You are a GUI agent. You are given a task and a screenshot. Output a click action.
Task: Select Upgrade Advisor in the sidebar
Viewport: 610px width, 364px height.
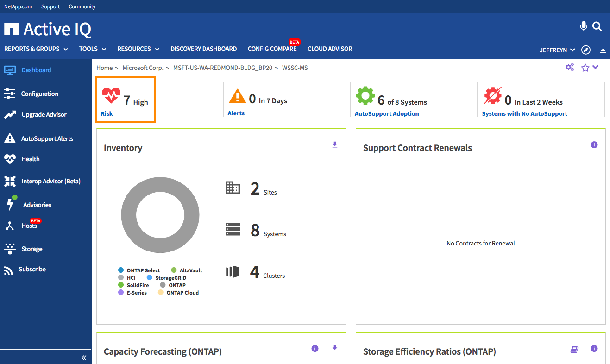point(44,115)
